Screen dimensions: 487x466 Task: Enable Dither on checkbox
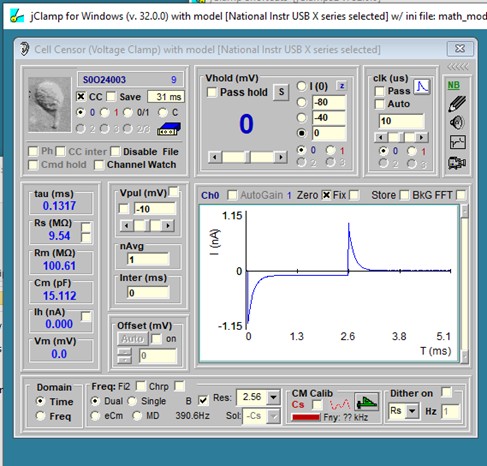(446, 392)
